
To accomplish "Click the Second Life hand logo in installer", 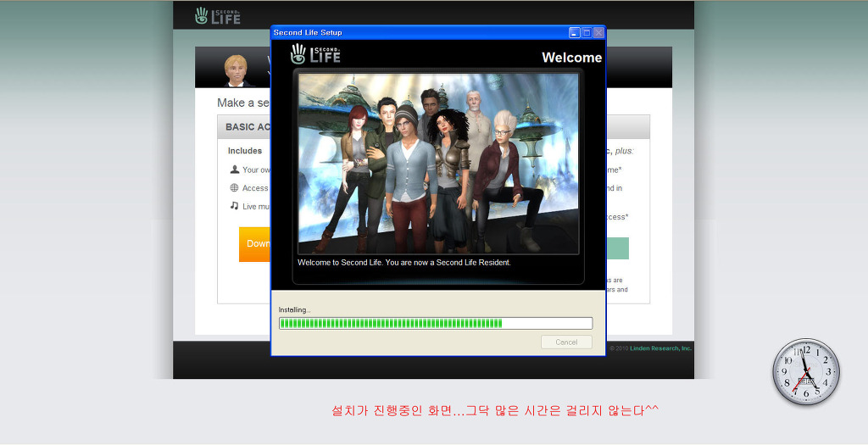I will (314, 55).
